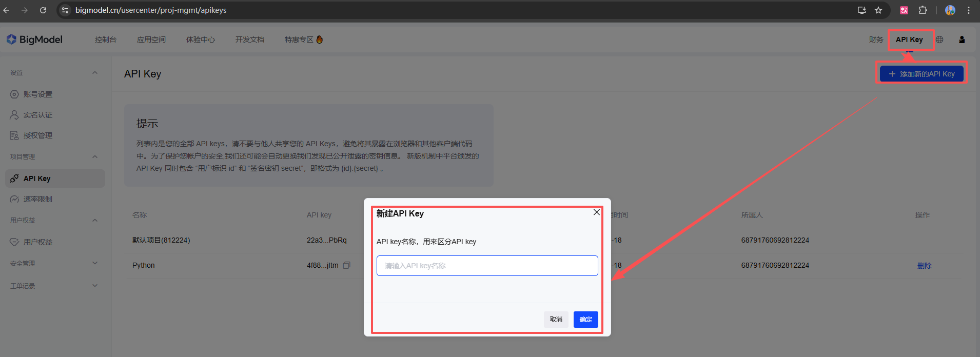This screenshot has width=980, height=357.
Task: Close the 新建API Key dialog
Action: 597,212
